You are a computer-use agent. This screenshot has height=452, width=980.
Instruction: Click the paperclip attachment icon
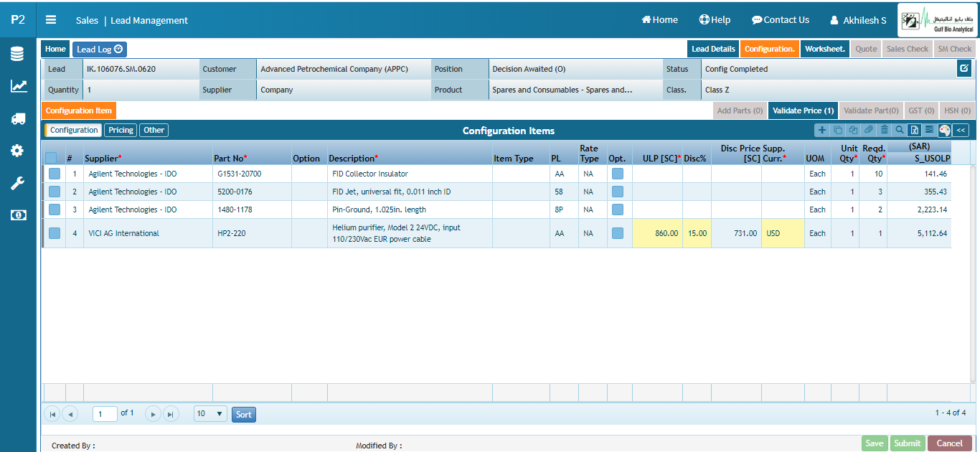click(x=869, y=130)
